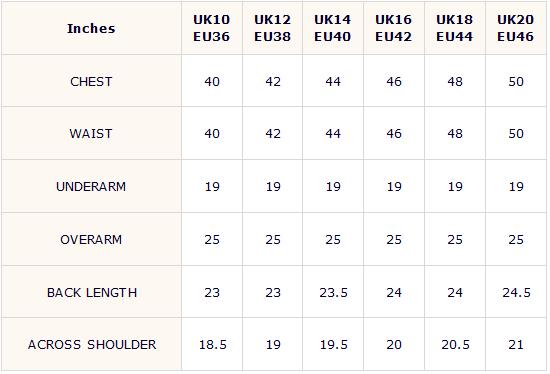Click the ACROSS SHOULDER row label

click(x=92, y=345)
